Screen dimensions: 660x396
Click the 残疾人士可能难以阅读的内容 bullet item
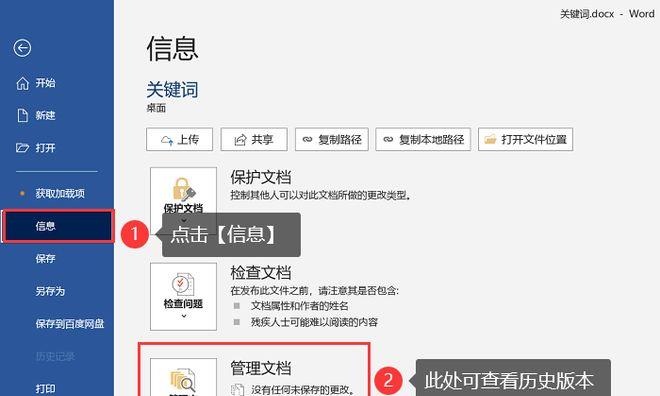pyautogui.click(x=314, y=322)
